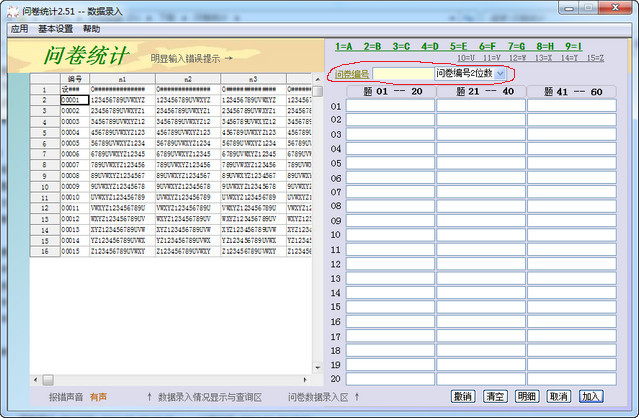Select cell 00001 in the 编号 column
Screen dimensions: 639x418
[x=74, y=100]
